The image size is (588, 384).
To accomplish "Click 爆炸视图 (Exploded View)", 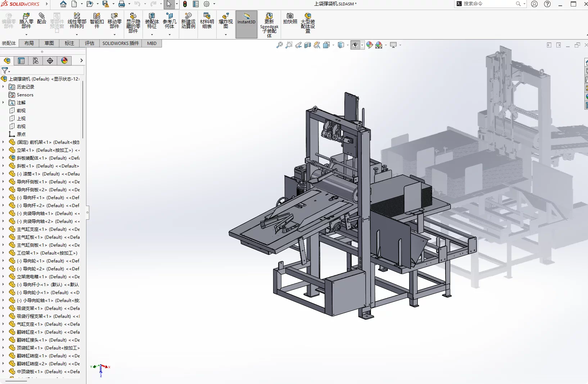I will 226,21.
